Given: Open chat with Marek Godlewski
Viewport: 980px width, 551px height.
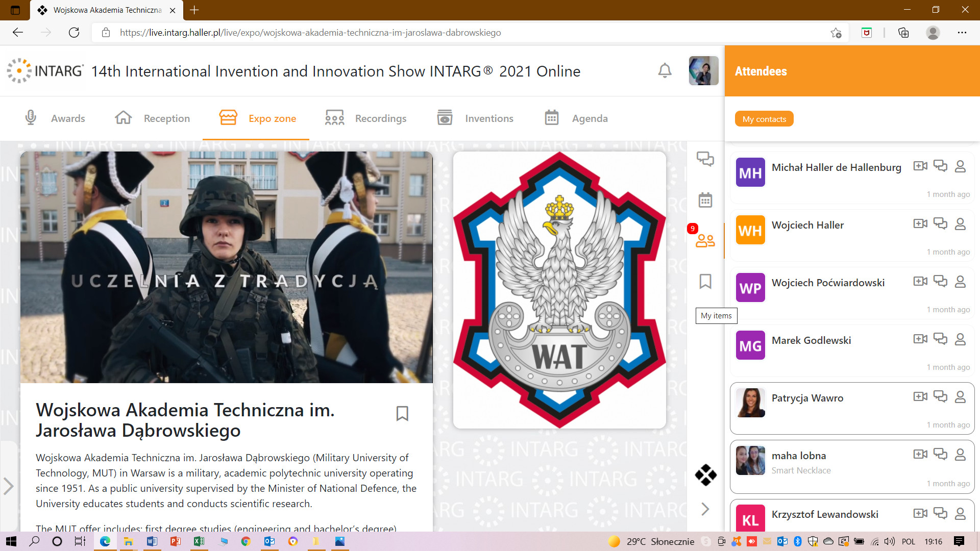Looking at the screenshot, I should point(940,339).
